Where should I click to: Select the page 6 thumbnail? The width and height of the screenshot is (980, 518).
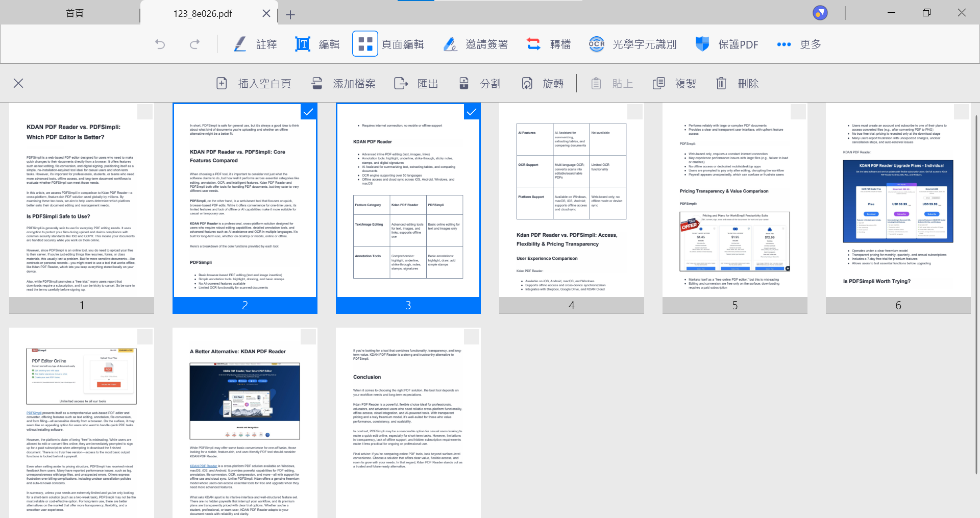pyautogui.click(x=898, y=204)
